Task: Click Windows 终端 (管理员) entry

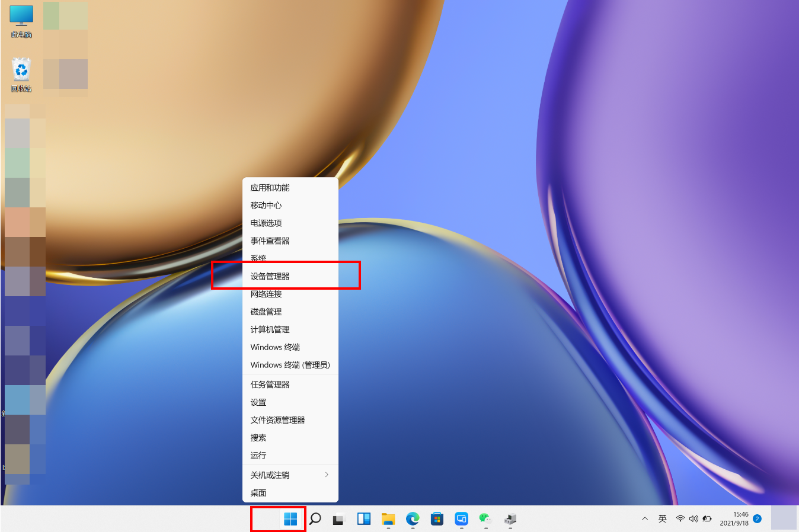Action: (290, 365)
